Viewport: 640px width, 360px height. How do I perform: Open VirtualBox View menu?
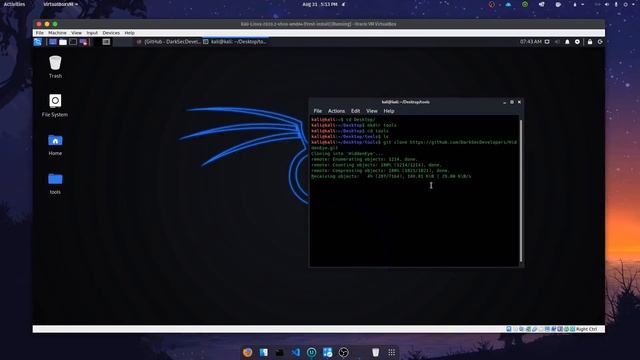pos(76,33)
